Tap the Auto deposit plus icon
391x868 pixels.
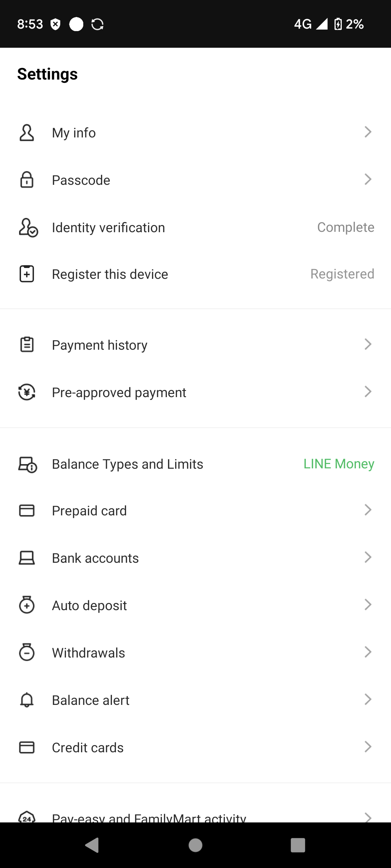coord(27,605)
